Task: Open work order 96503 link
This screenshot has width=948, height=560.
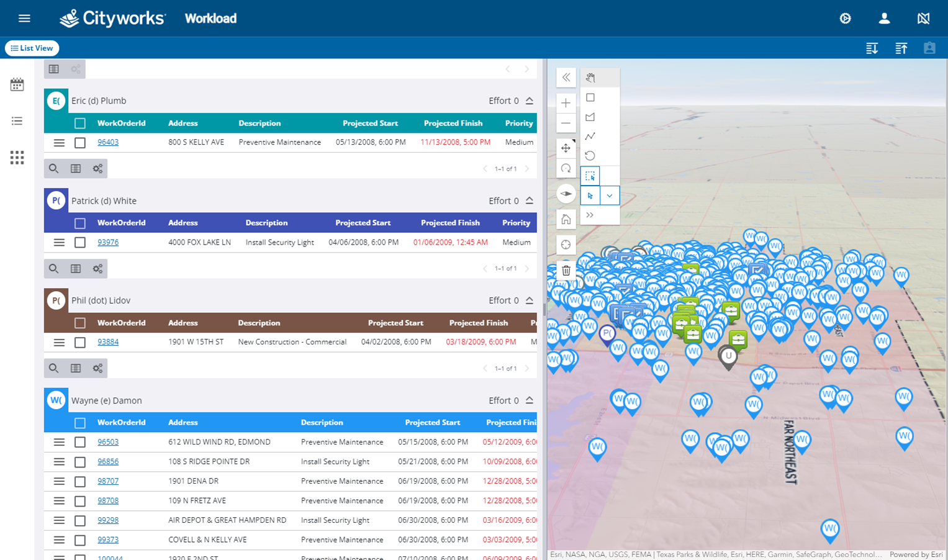Action: tap(108, 442)
